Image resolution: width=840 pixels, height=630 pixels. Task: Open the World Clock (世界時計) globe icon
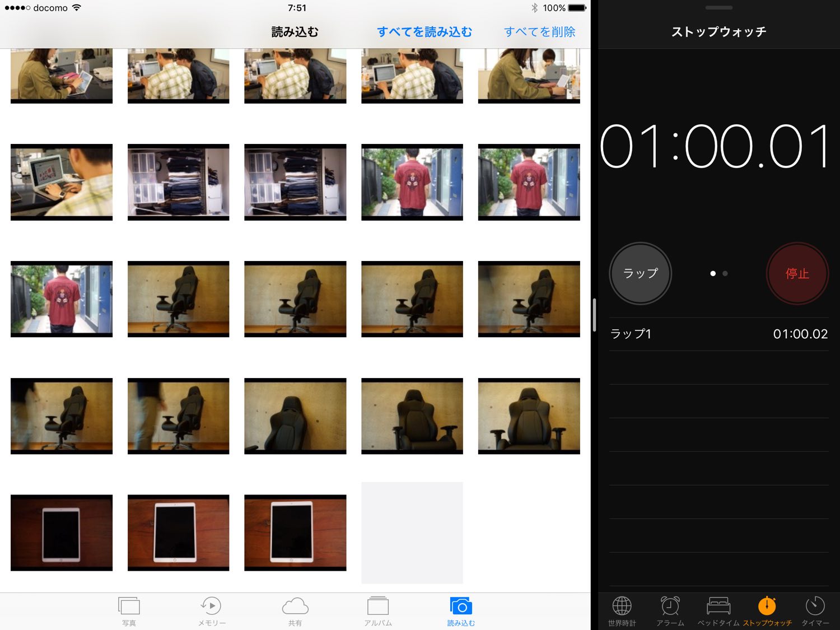pos(622,607)
